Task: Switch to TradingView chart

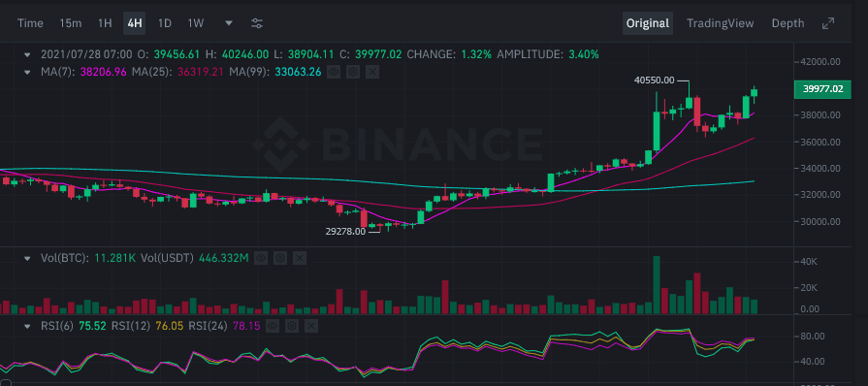Action: [721, 23]
